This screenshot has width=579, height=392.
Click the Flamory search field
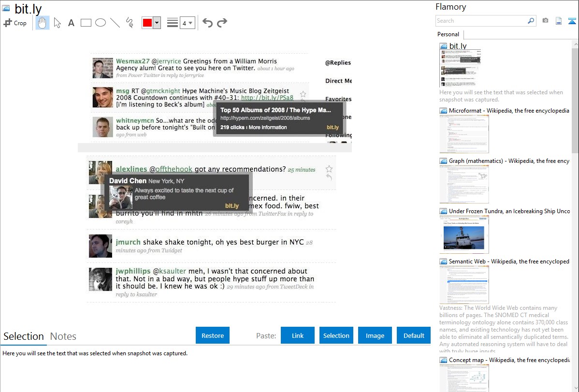pos(481,21)
